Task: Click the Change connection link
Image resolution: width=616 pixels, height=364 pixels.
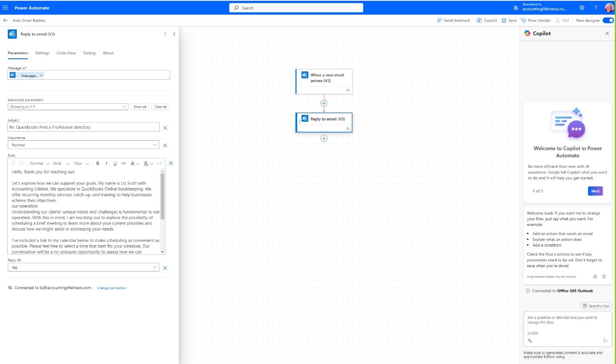Action: 112,288
